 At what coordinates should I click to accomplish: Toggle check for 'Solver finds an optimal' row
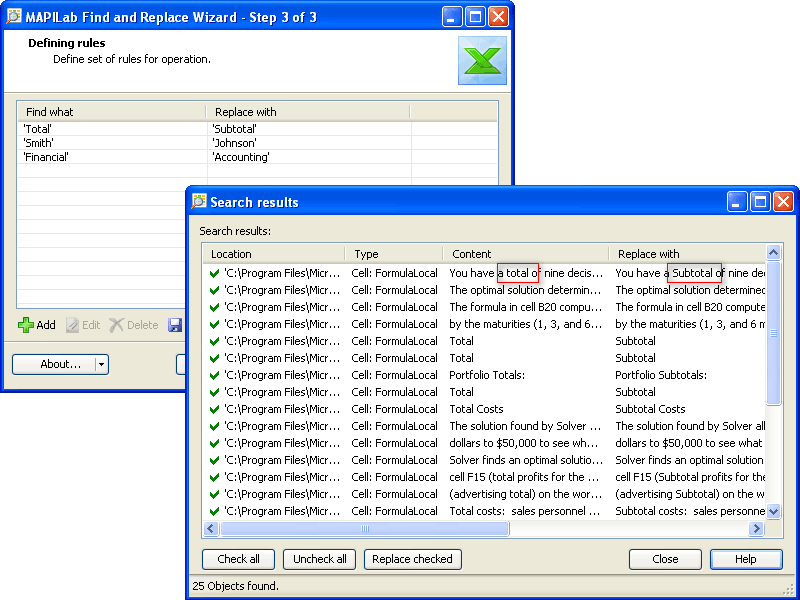[x=214, y=460]
